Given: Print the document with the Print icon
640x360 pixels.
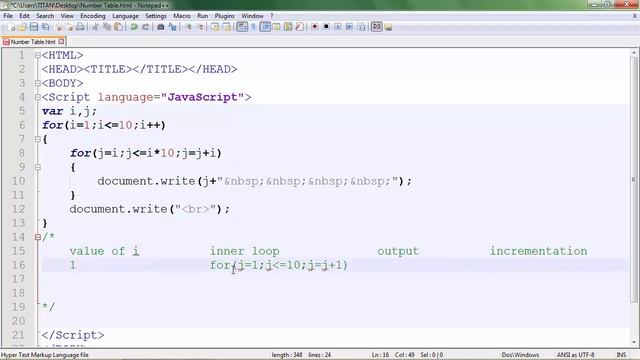Looking at the screenshot, I should tap(80, 27).
